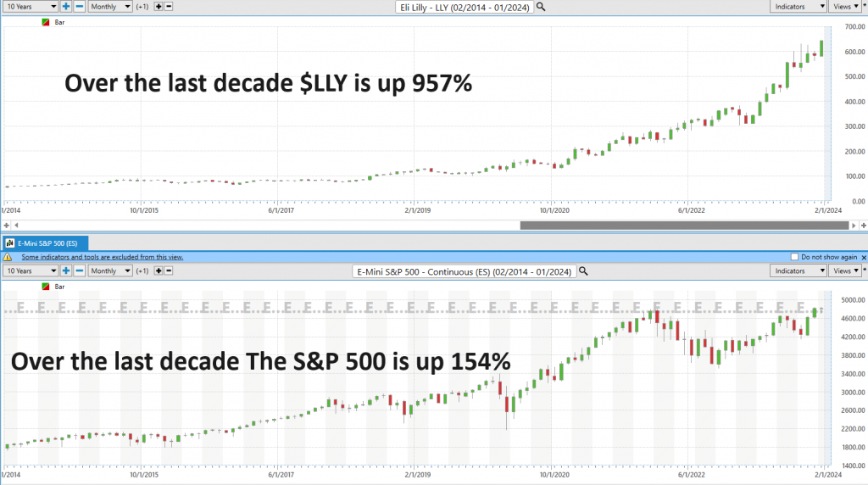The image size is (868, 485).
Task: Click search magnifier beside E-Mini S&P symbol
Action: [x=583, y=271]
